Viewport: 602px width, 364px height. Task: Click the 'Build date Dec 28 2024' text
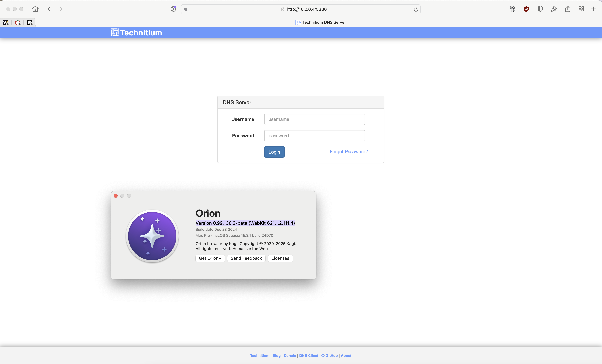[216, 229]
